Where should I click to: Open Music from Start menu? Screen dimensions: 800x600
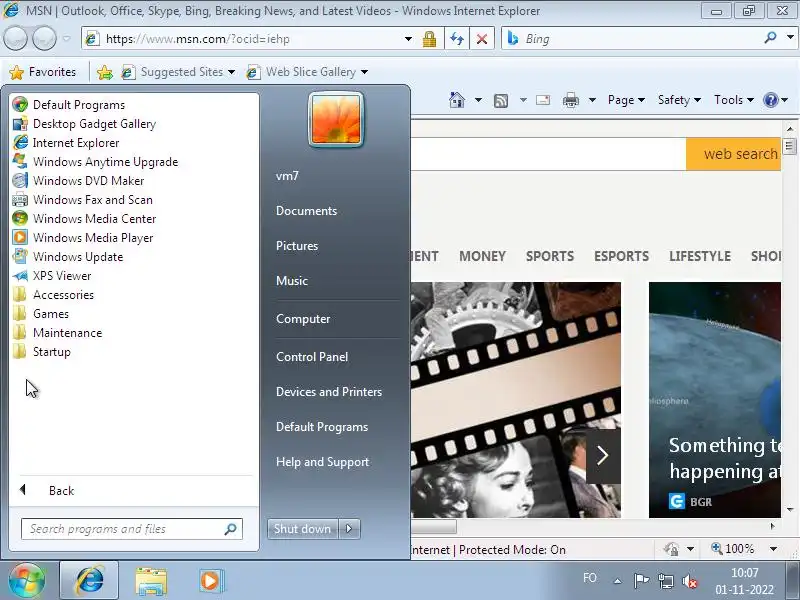[292, 281]
